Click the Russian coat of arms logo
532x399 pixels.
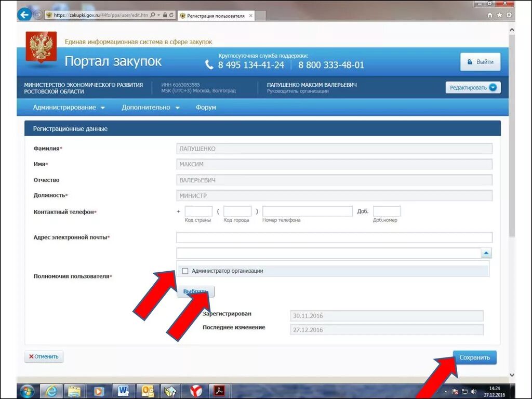[41, 47]
